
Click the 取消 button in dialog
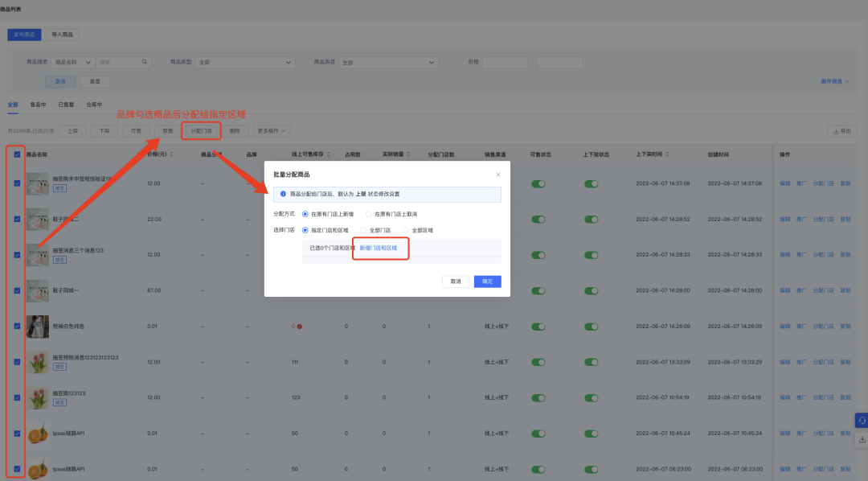pos(456,282)
